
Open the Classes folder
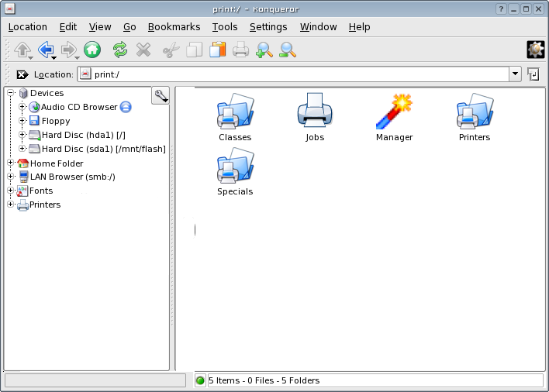(235, 118)
